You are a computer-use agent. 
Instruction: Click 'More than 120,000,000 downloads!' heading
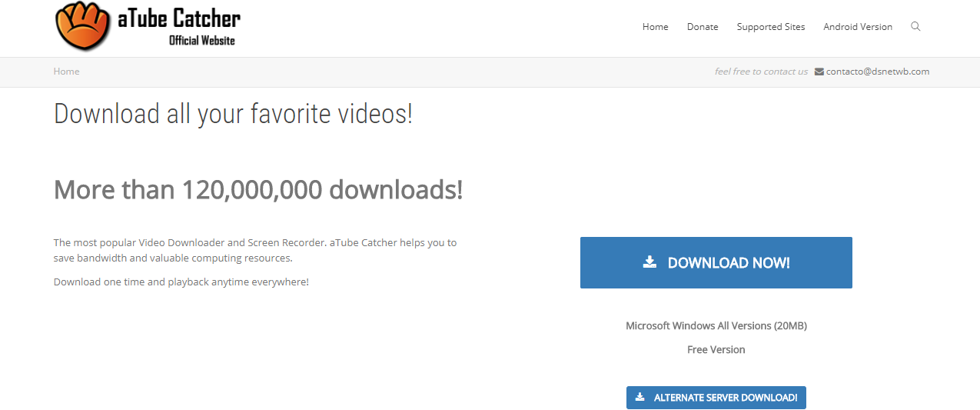258,189
